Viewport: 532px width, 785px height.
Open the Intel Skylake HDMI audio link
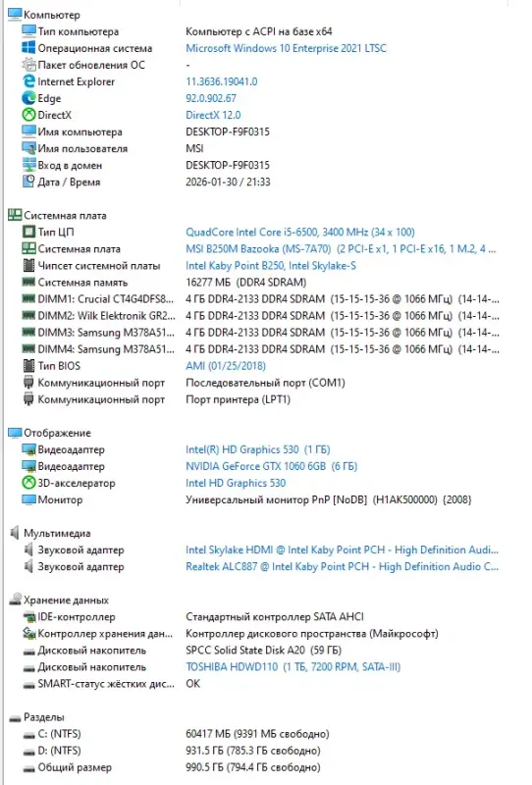pyautogui.click(x=342, y=549)
